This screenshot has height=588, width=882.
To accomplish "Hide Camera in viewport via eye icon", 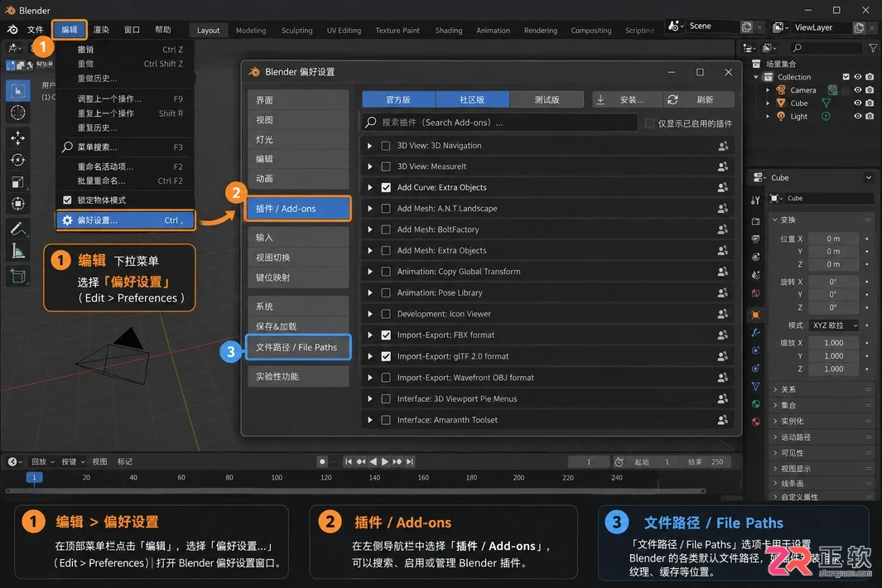I will (857, 90).
